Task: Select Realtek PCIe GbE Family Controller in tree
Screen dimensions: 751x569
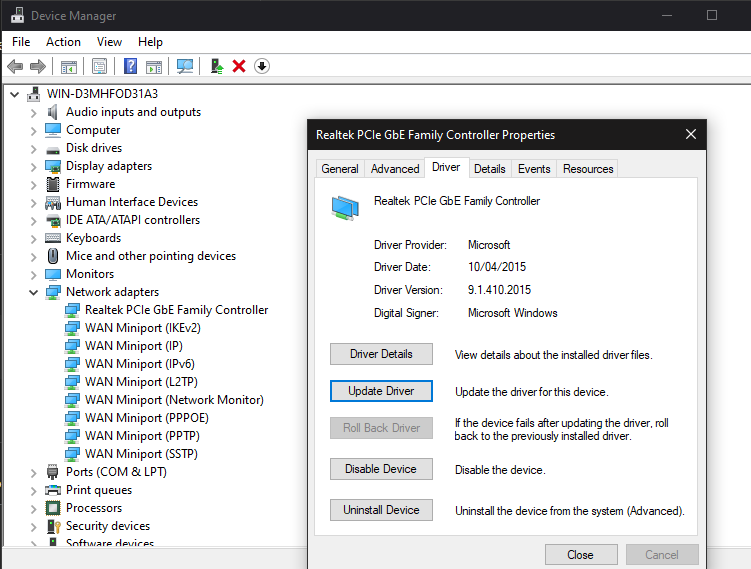Action: (x=176, y=310)
